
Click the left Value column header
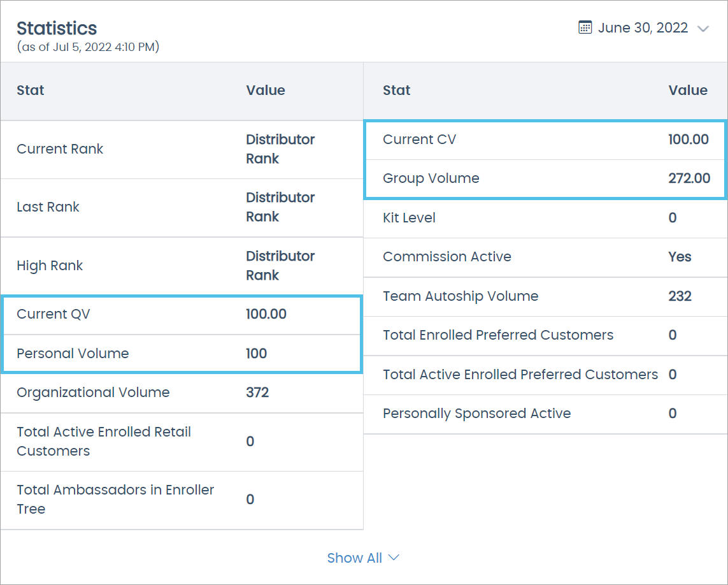266,90
